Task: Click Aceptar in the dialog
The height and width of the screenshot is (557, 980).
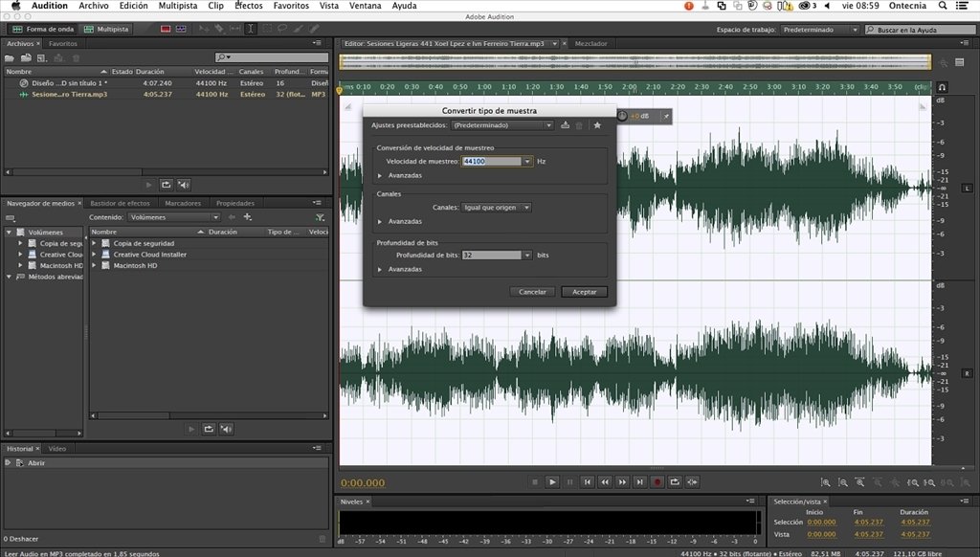Action: point(585,292)
